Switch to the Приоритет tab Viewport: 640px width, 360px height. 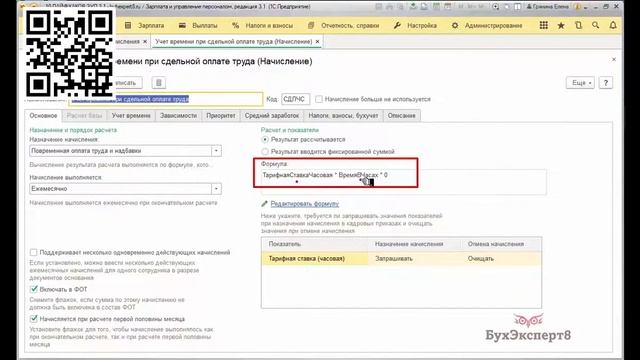point(221,116)
